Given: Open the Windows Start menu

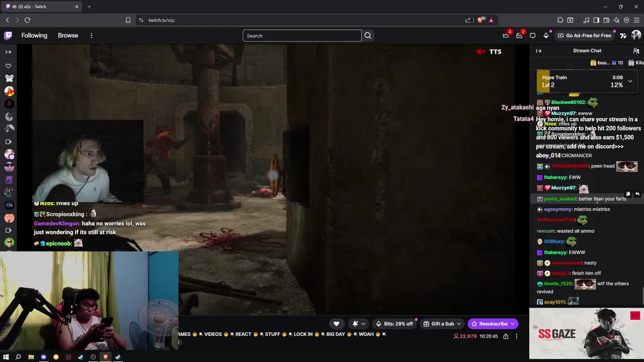Looking at the screenshot, I should [x=6, y=357].
